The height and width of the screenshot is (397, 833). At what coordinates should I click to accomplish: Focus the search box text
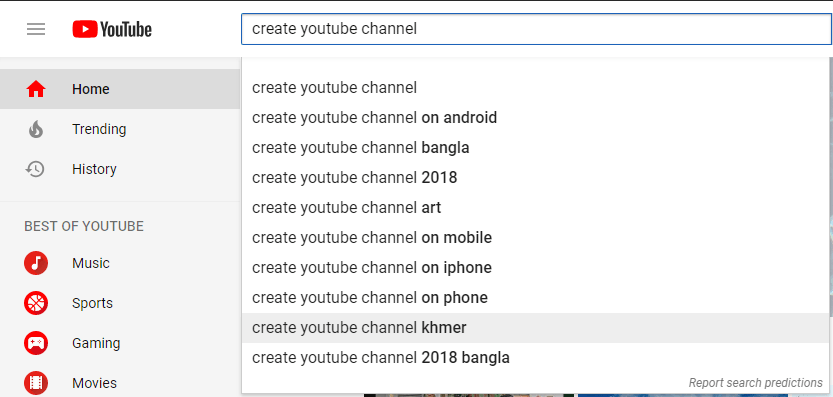(x=537, y=29)
